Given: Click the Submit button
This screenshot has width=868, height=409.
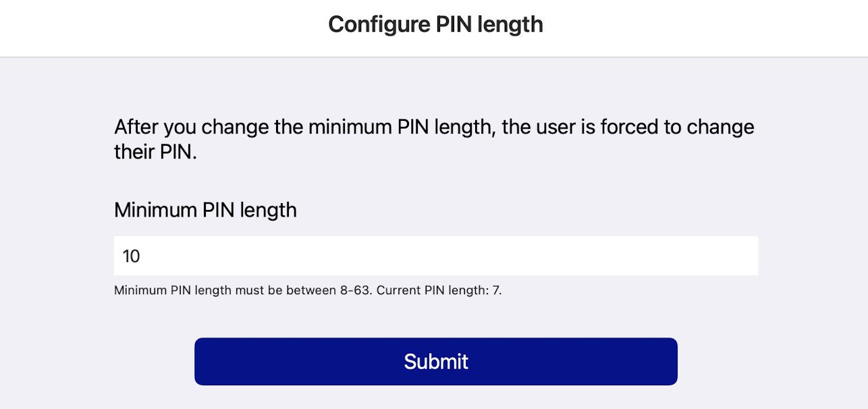Looking at the screenshot, I should [435, 362].
